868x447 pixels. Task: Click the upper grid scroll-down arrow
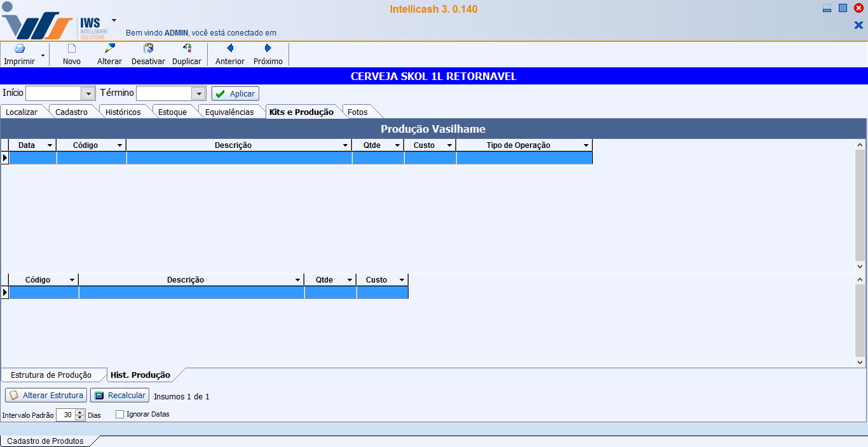click(x=860, y=267)
